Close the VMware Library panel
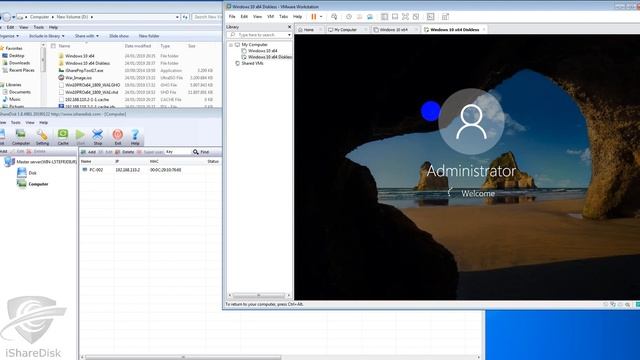 (x=289, y=27)
